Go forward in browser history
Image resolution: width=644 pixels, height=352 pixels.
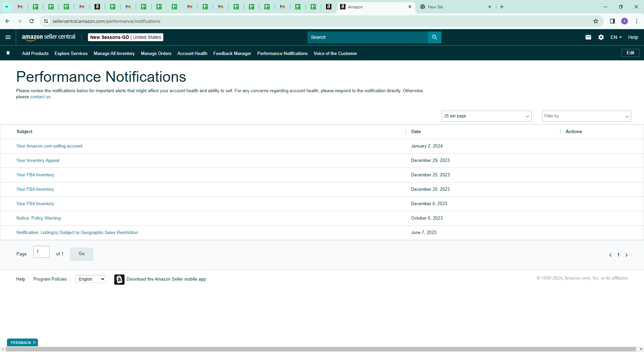tap(19, 21)
